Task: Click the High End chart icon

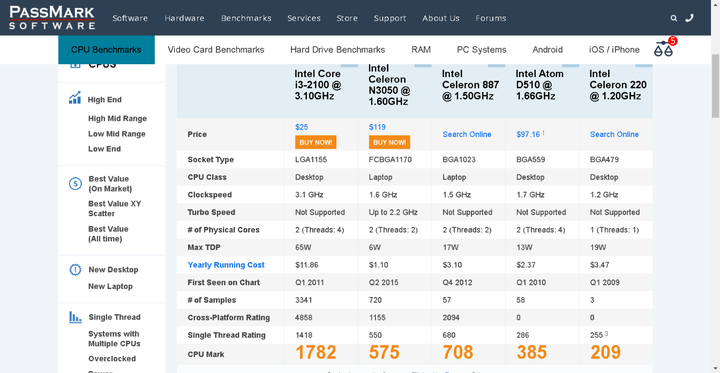Action: 75,97
